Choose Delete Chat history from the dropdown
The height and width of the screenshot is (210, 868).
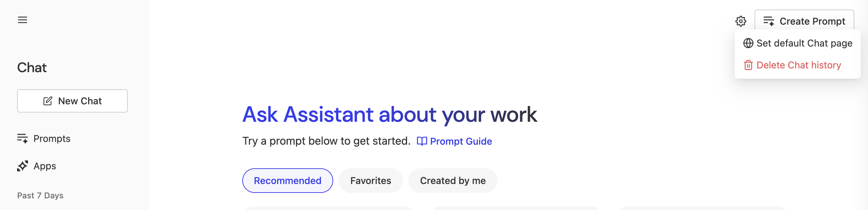[799, 65]
